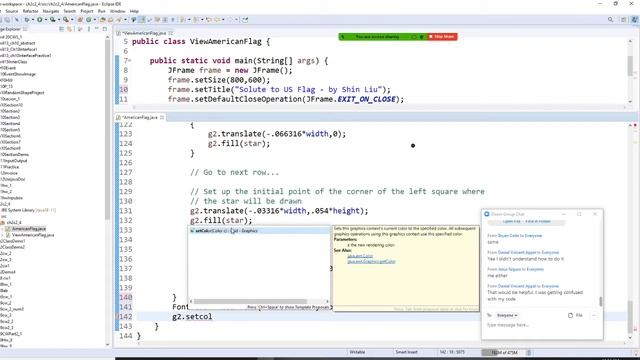Expand the ViewAmericanFlag.java tree node

coord(2,235)
